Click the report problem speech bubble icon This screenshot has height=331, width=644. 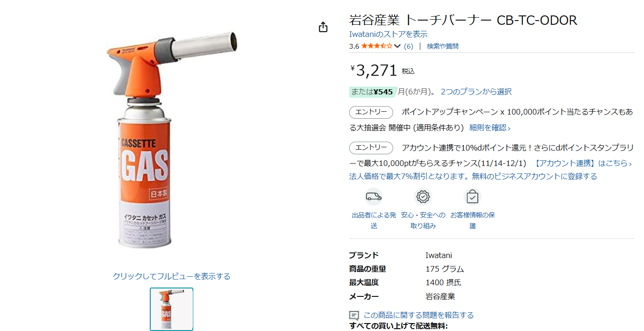coord(354,316)
